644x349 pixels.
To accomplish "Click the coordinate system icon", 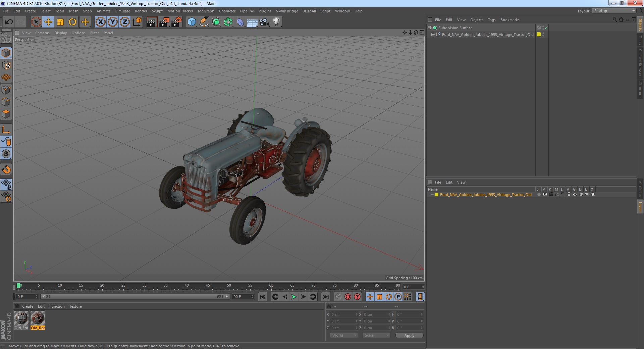I will 137,22.
